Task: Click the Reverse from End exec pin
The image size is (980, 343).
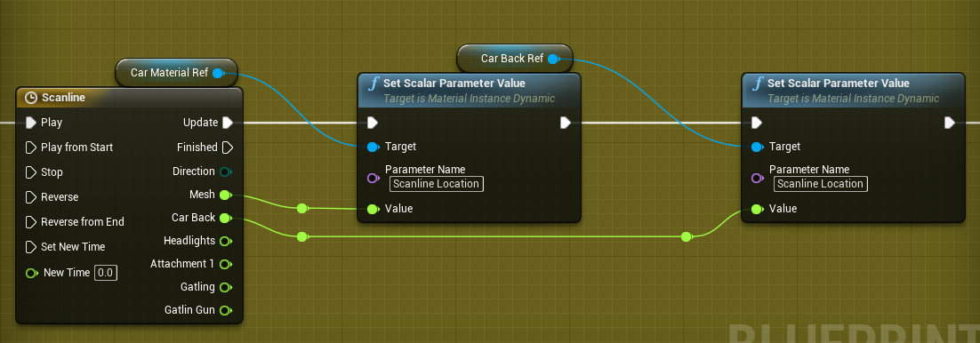Action: click(30, 222)
